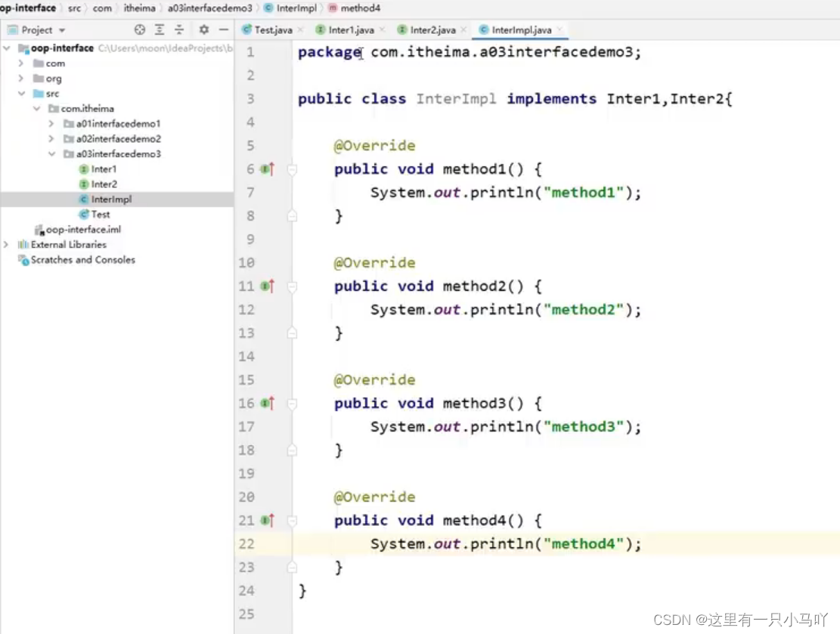Image resolution: width=840 pixels, height=634 pixels.
Task: Select the InterImpl class icon in tree
Action: click(x=84, y=199)
